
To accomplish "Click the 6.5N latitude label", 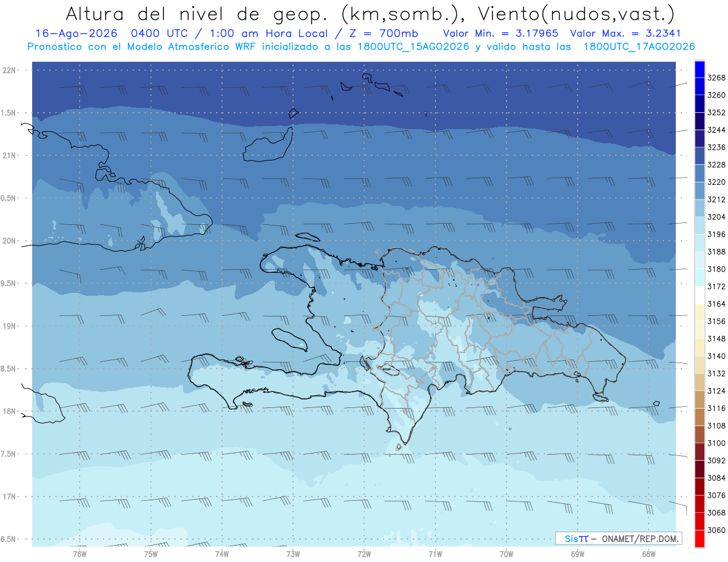I will [9, 540].
